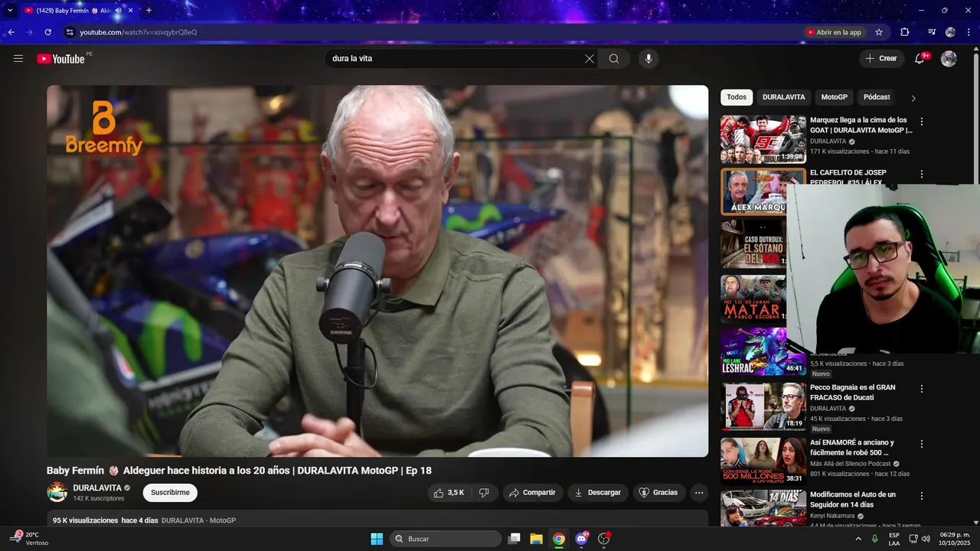Open Discord from the taskbar
The height and width of the screenshot is (551, 980).
pyautogui.click(x=581, y=539)
